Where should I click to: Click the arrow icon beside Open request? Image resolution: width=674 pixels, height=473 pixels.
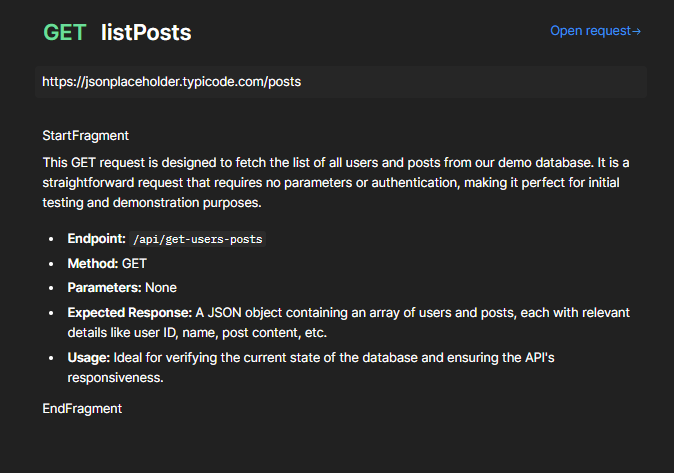[x=637, y=31]
